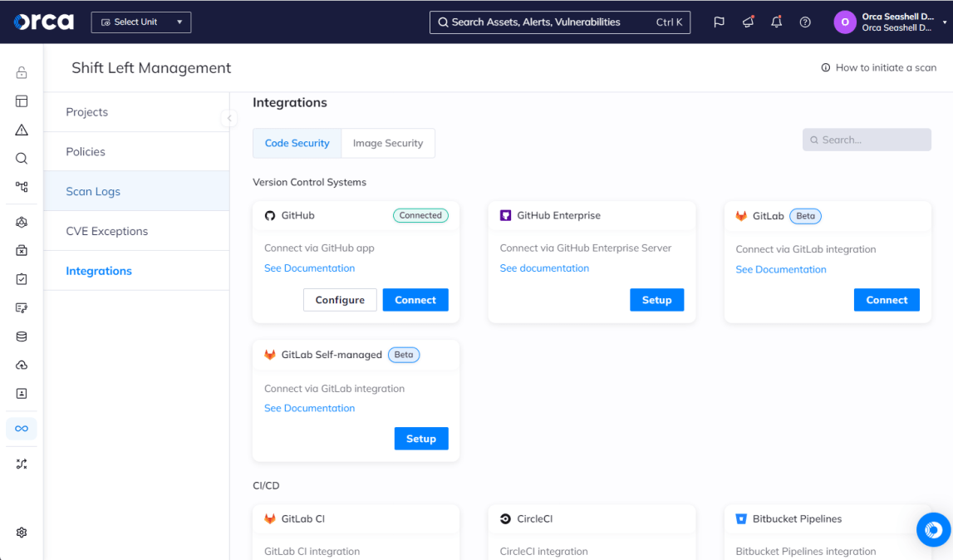Focus the Search Assets, Alerts, Vulnerabilities field
The image size is (953, 560).
pyautogui.click(x=560, y=22)
